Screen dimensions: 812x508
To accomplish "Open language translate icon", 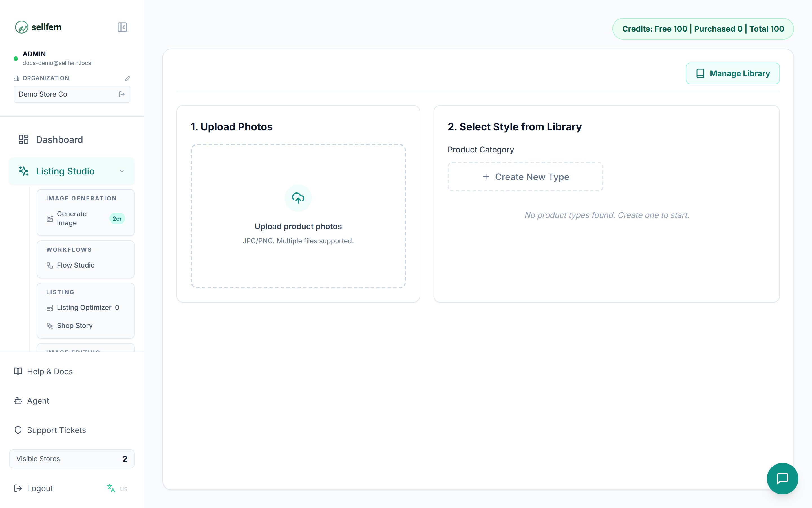I will pyautogui.click(x=111, y=488).
